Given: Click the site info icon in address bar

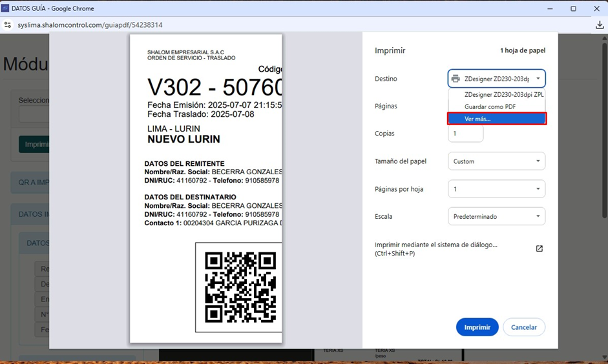Looking at the screenshot, I should click(8, 25).
